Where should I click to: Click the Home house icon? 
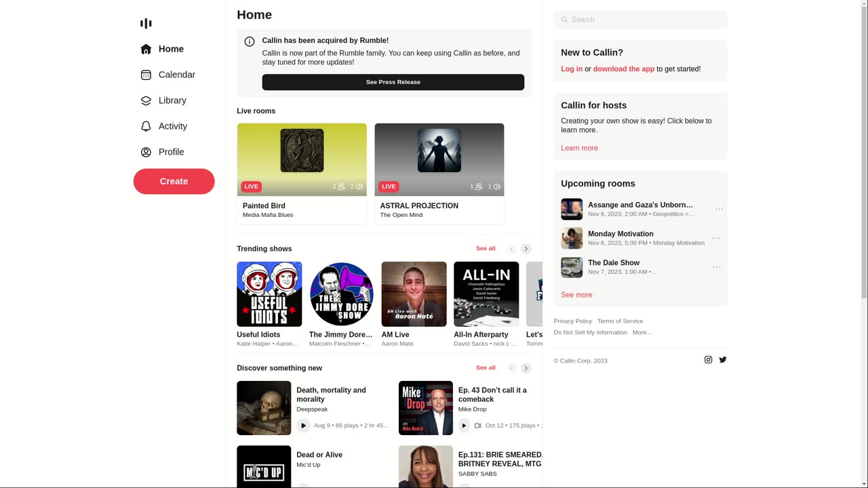click(146, 49)
